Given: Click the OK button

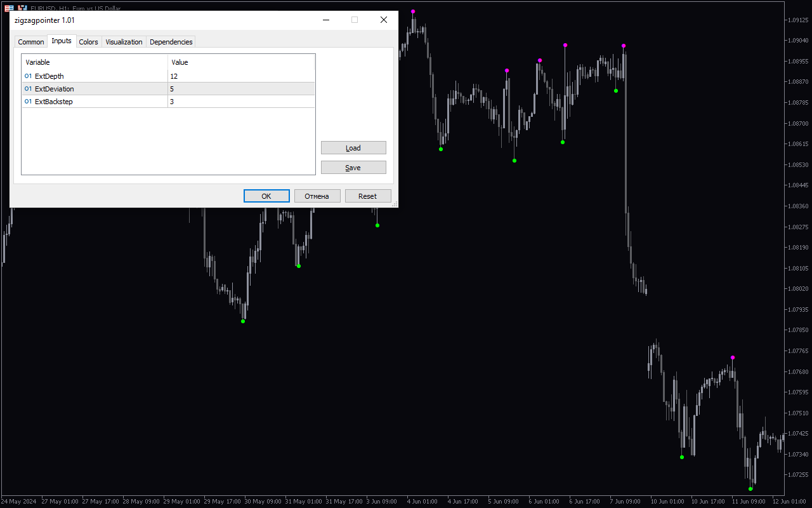Looking at the screenshot, I should 266,196.
